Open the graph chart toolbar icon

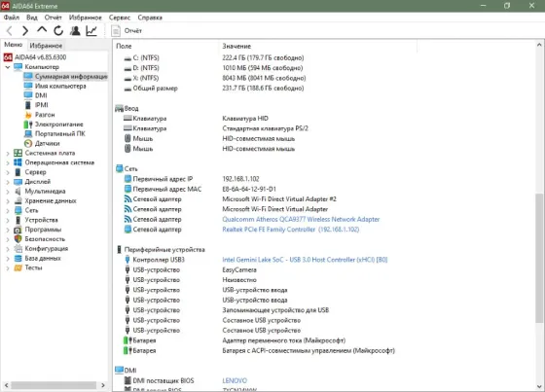click(x=91, y=31)
